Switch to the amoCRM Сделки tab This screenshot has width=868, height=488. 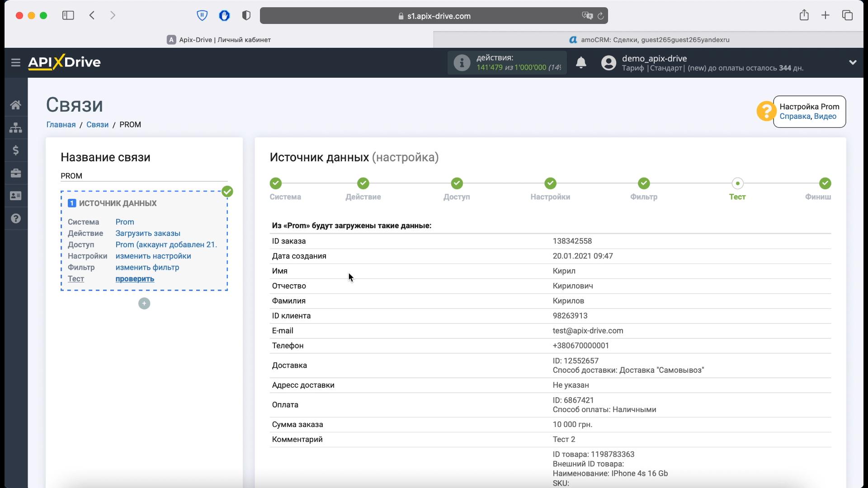(649, 40)
